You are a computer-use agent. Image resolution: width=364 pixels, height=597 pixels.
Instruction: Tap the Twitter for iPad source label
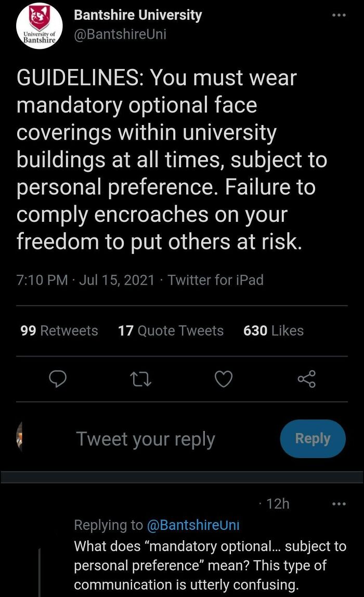(216, 280)
